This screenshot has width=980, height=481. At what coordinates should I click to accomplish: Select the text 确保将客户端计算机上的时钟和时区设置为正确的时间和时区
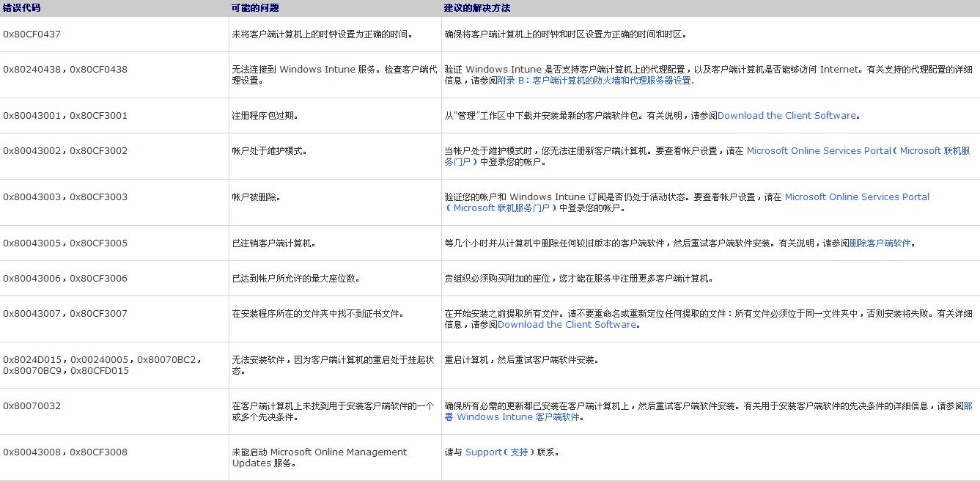point(566,34)
